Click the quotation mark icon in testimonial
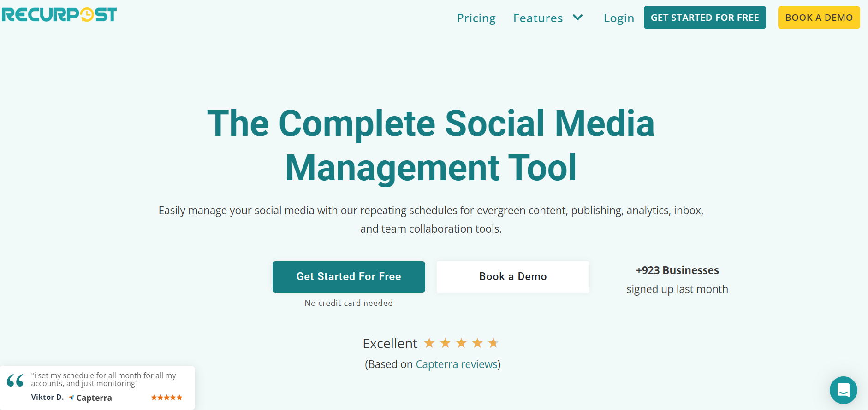The height and width of the screenshot is (410, 868). tap(15, 381)
